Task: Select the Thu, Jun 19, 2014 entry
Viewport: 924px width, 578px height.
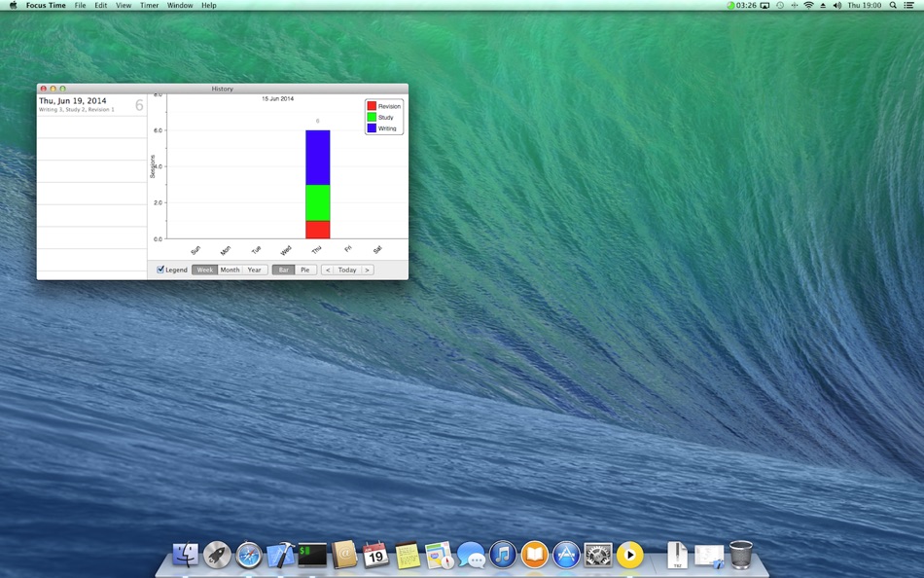Action: point(92,105)
